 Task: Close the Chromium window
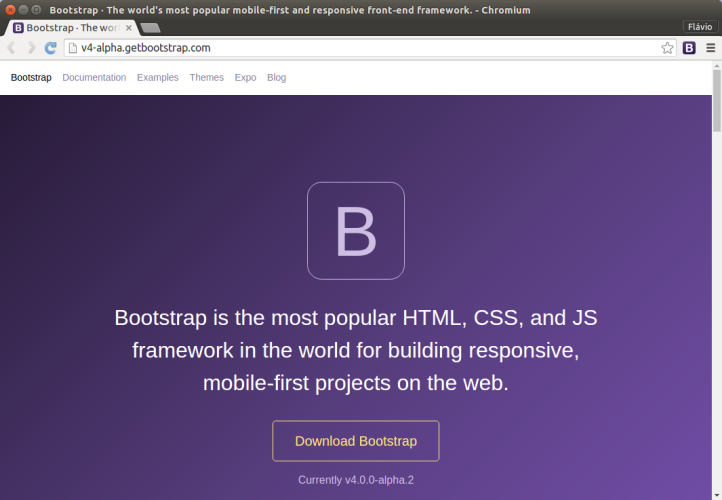click(10, 10)
